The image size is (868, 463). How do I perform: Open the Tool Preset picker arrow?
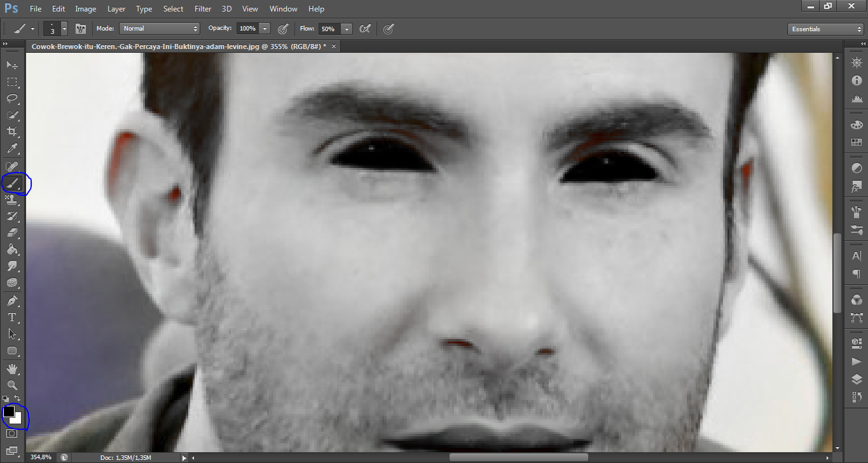coord(32,29)
